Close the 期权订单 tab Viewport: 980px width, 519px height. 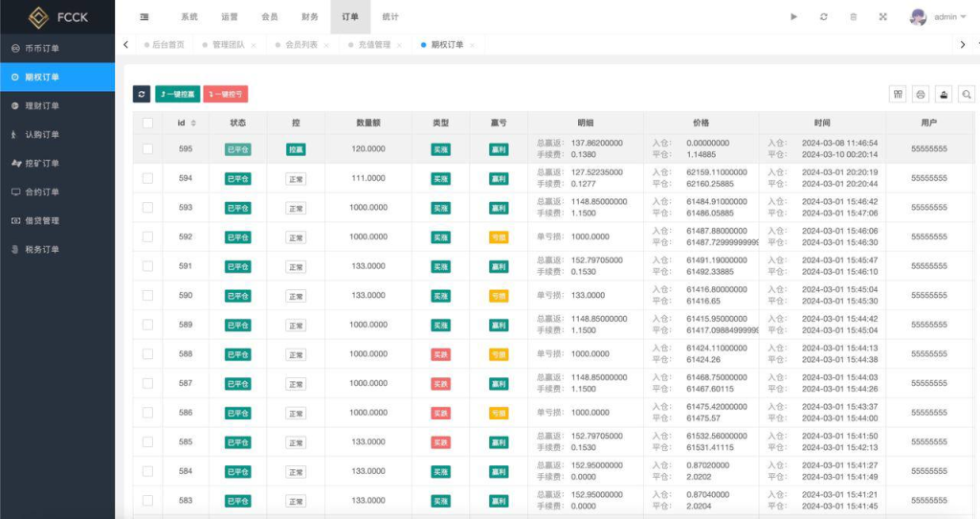(472, 45)
